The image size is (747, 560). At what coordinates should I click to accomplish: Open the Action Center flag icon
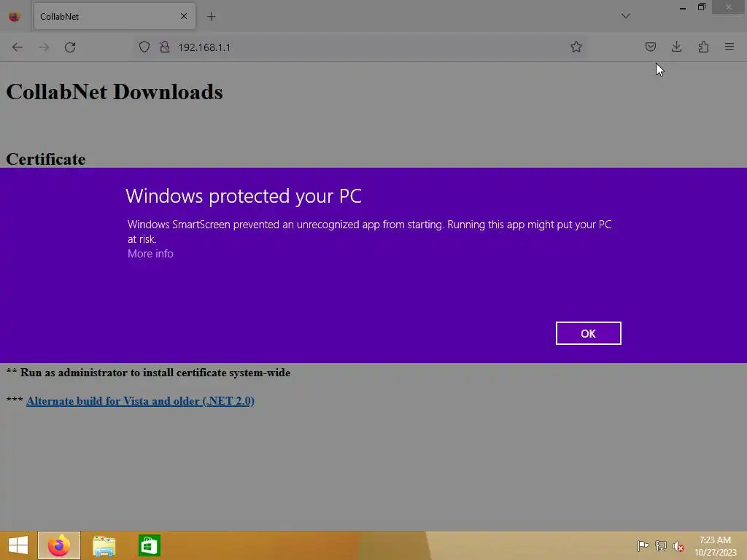[643, 545]
